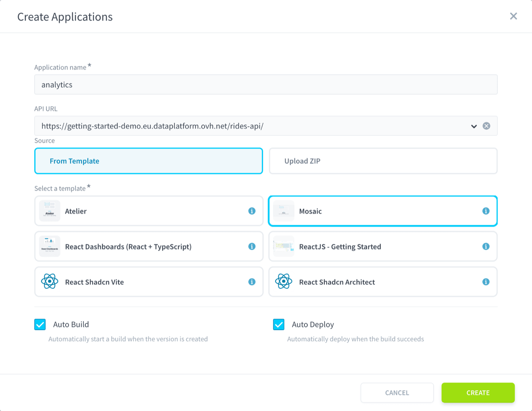Select the Atelier template name
The image size is (532, 411).
point(76,211)
